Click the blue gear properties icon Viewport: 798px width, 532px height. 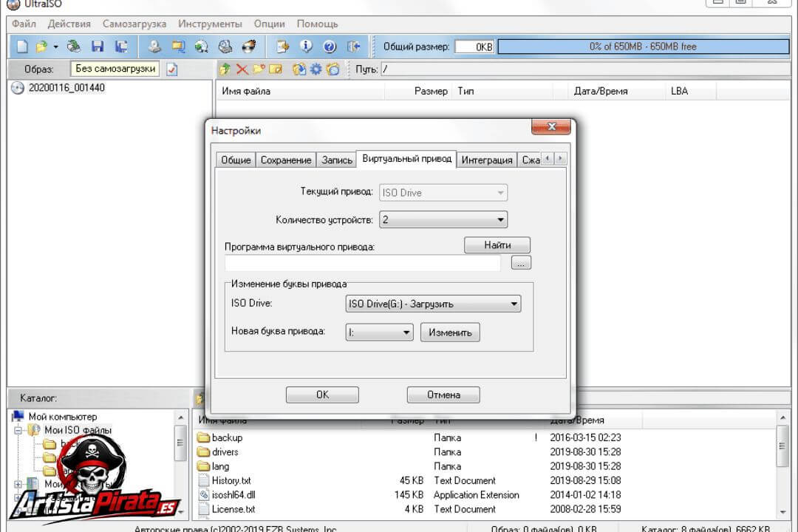[x=316, y=69]
